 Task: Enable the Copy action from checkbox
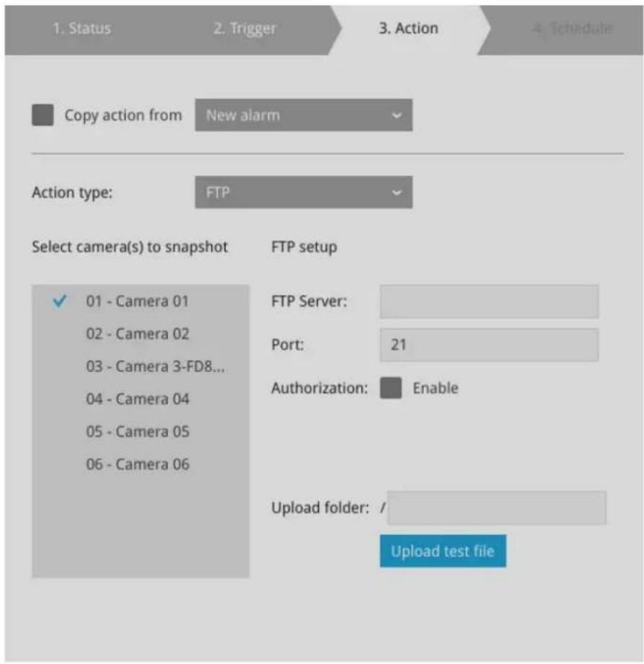pos(43,115)
